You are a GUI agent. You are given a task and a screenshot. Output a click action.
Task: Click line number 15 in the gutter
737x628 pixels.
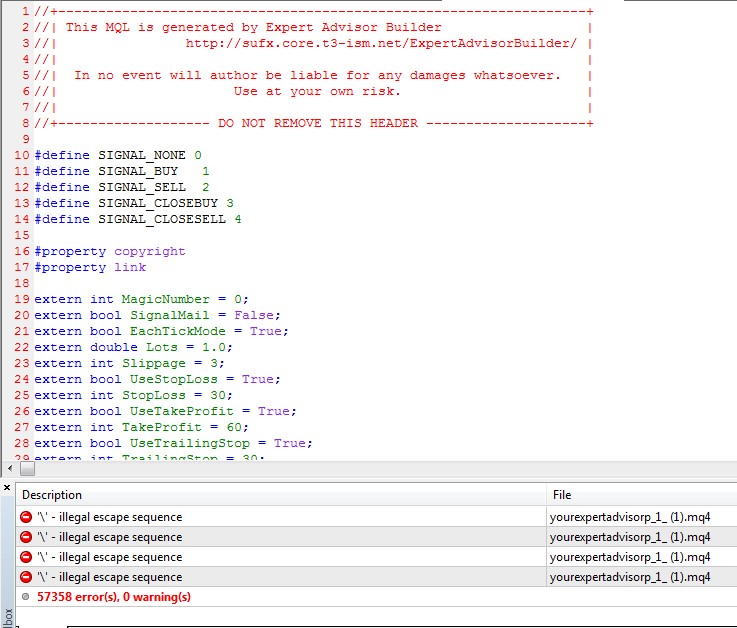pos(21,235)
